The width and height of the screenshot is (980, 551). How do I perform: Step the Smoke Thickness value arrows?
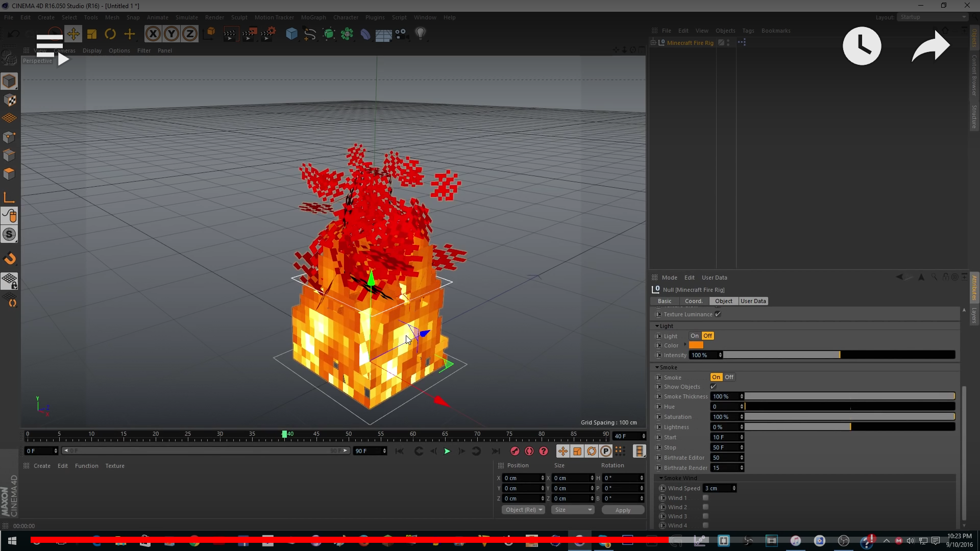742,396
